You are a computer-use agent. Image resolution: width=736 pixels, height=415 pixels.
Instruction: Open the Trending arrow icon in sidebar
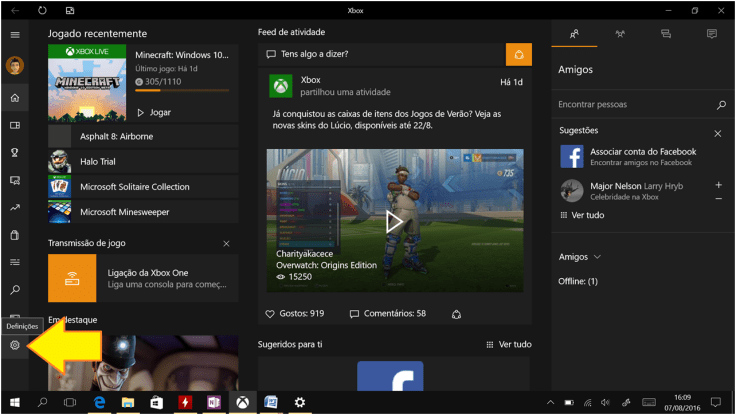click(15, 208)
